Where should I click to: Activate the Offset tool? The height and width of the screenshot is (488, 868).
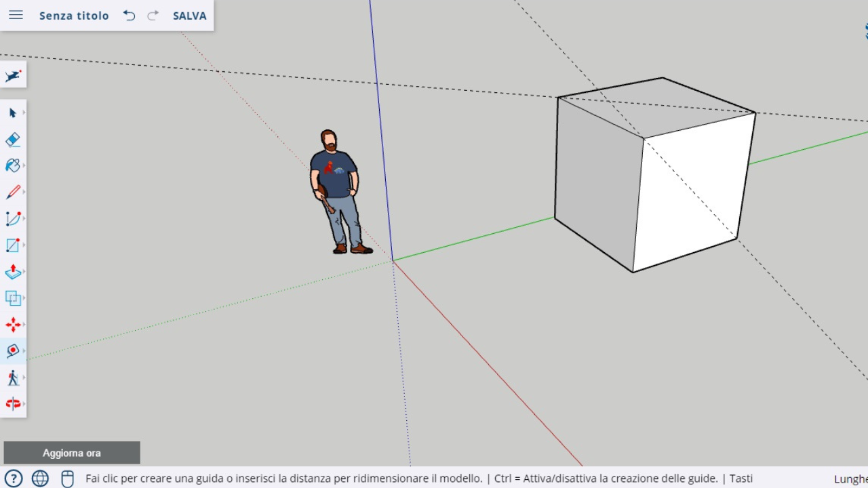tap(12, 298)
